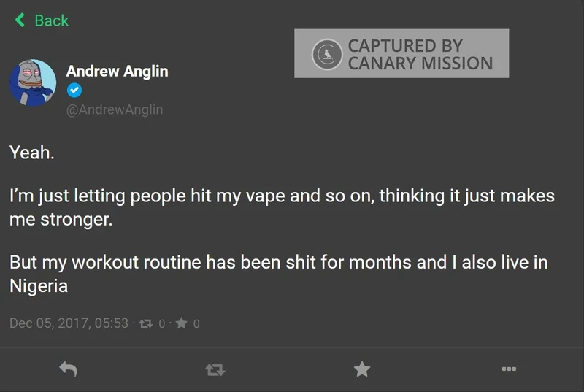The height and width of the screenshot is (392, 584).
Task: Open the Dec 05, 2017 timestamp link
Action: (x=69, y=323)
